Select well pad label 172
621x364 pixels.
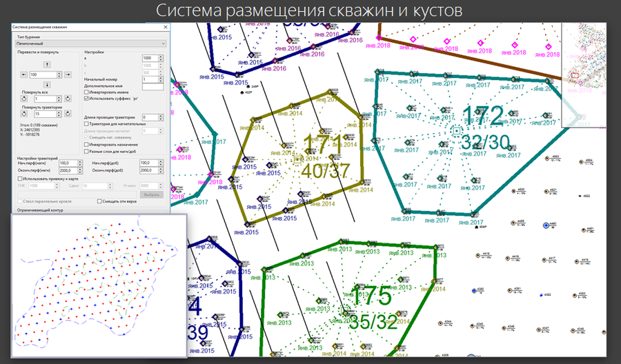tap(483, 117)
